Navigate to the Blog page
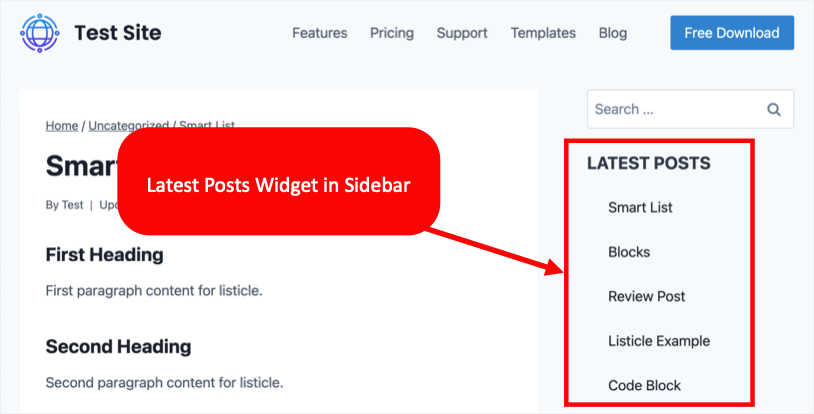Screen dimensions: 814x414 (612, 33)
